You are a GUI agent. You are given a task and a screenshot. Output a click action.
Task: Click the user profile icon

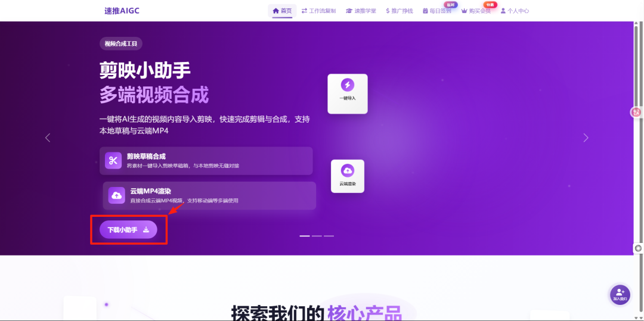(x=503, y=11)
